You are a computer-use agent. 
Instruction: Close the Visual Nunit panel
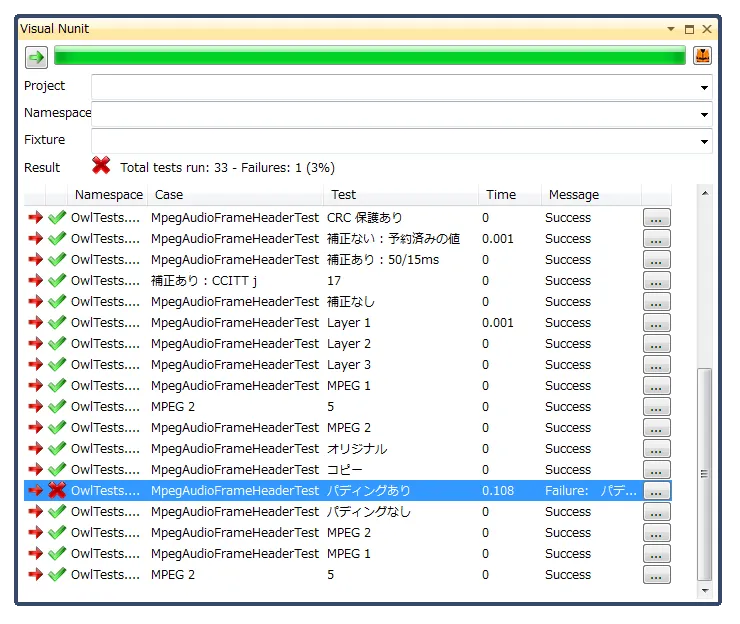(x=706, y=29)
